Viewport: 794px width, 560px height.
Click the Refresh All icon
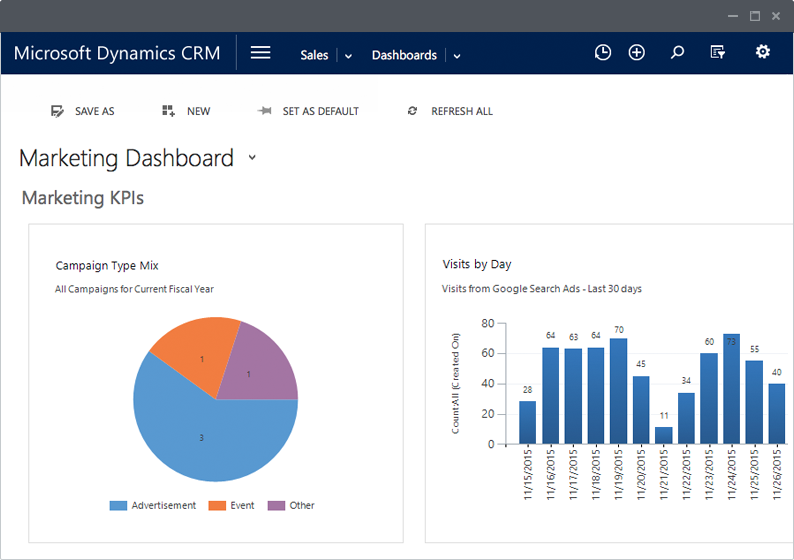pos(412,111)
